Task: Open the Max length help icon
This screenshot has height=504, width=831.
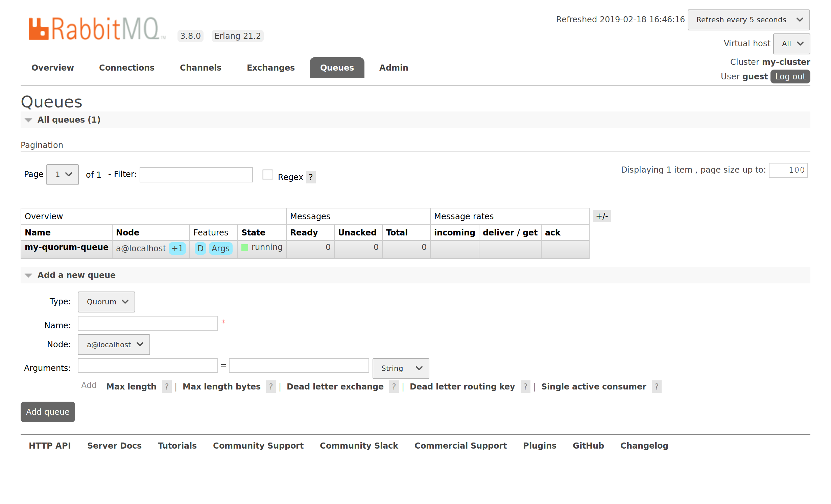Action: (x=166, y=386)
